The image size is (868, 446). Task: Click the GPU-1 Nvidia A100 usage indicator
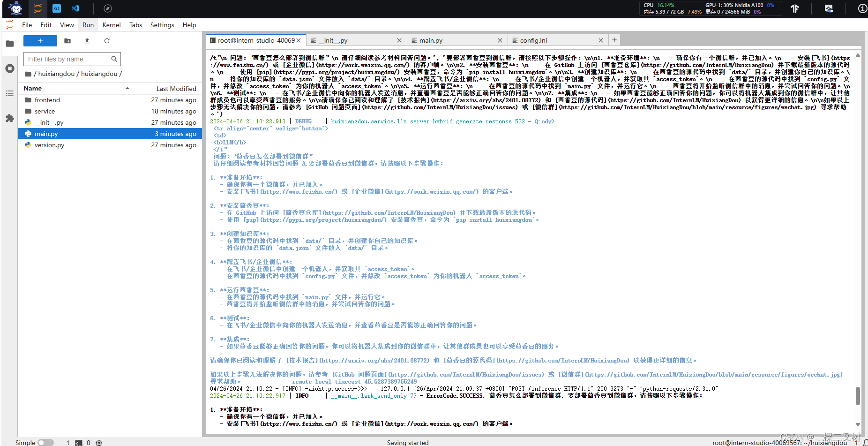(740, 5)
